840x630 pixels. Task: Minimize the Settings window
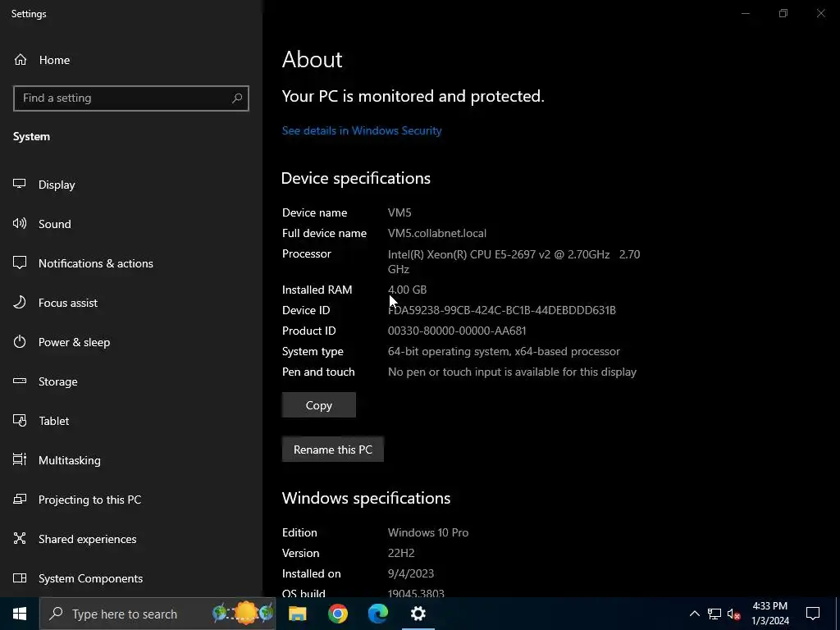[x=745, y=13]
